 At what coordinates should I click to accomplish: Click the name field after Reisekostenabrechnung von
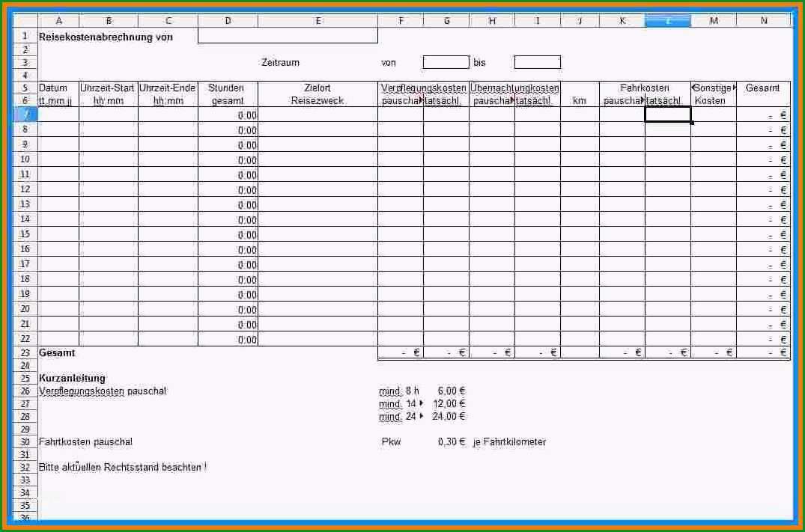288,36
